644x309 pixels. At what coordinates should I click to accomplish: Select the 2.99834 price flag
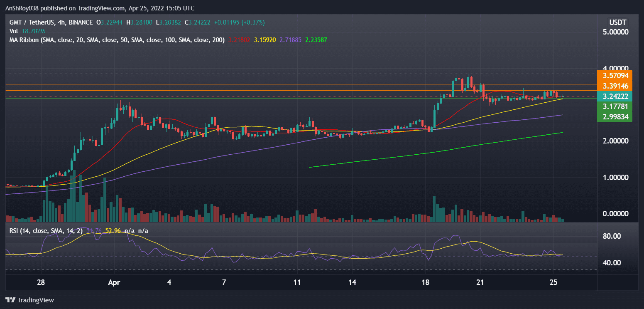point(614,117)
